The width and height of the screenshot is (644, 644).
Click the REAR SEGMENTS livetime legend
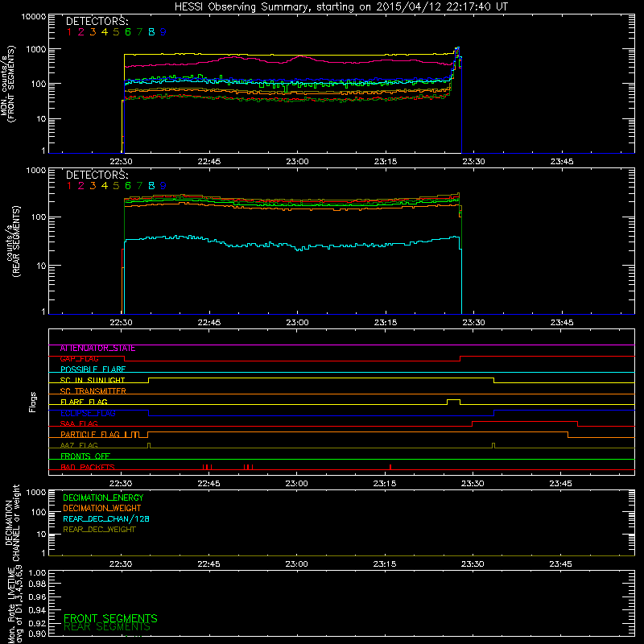107,627
